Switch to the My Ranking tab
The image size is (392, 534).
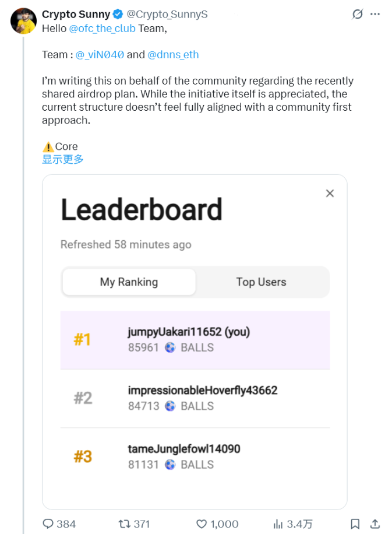coord(129,282)
